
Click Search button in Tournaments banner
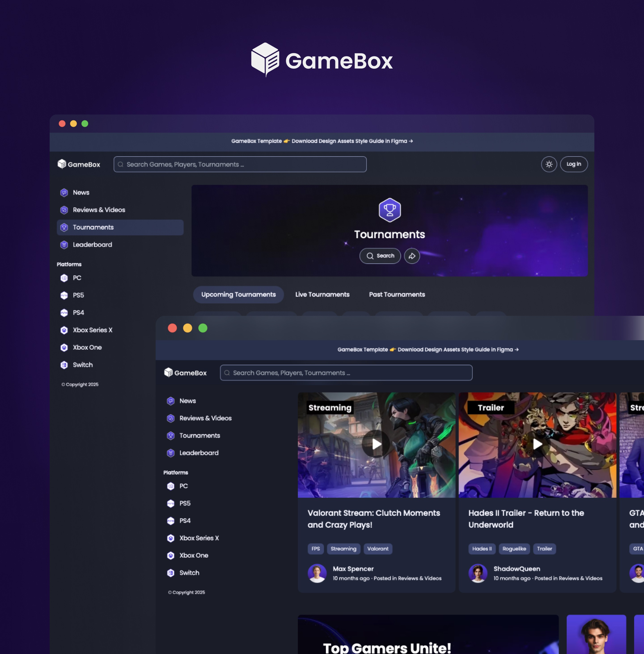(380, 256)
